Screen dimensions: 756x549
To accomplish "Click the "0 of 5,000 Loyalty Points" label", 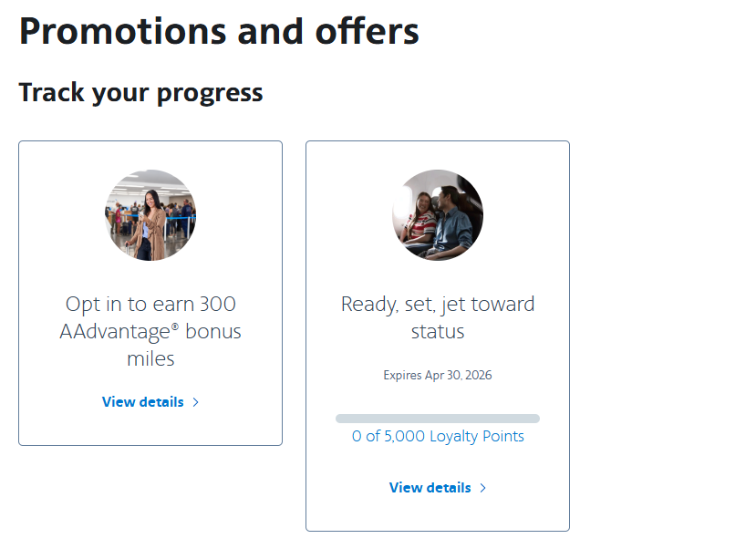I will tap(438, 436).
